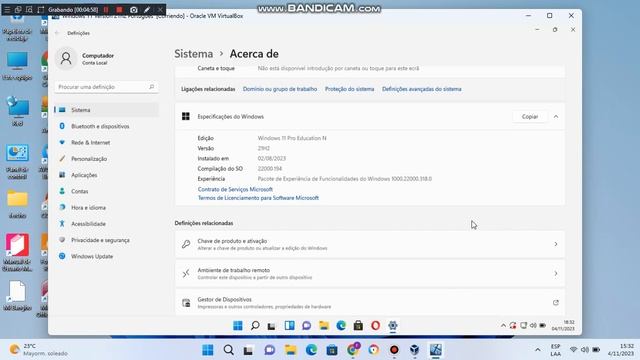Open the host clock showing 15:32

[621, 350]
